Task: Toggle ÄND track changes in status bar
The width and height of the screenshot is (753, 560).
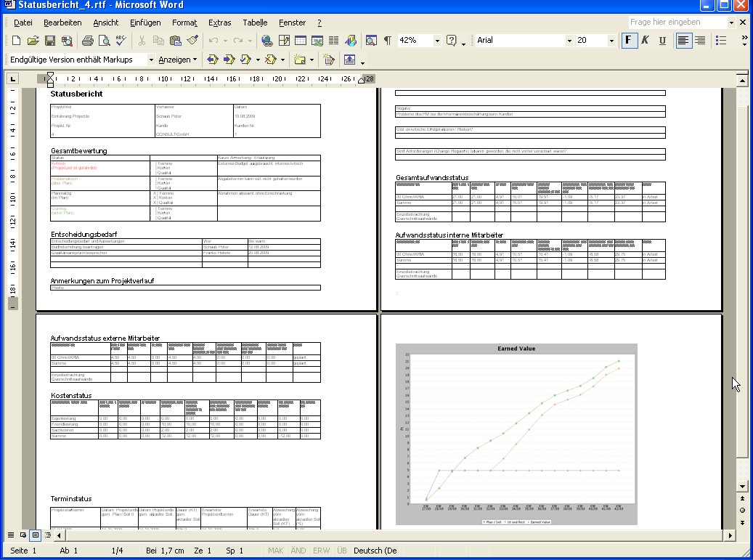Action: click(298, 551)
